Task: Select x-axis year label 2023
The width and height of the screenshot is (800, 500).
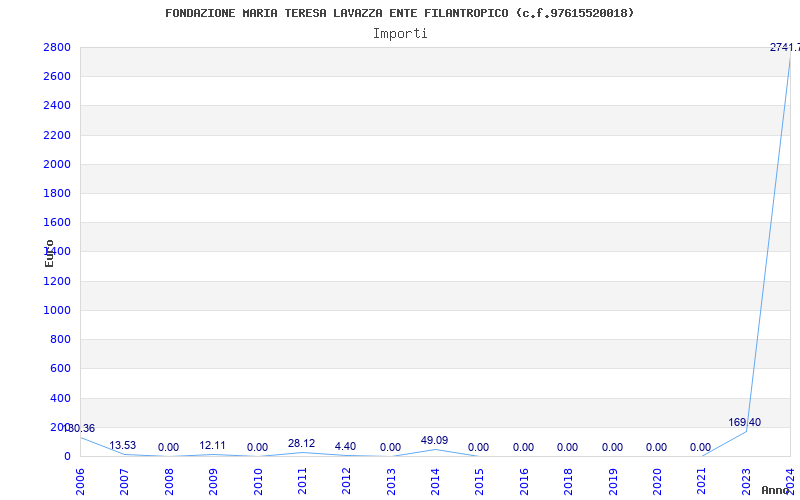Action: coord(746,481)
